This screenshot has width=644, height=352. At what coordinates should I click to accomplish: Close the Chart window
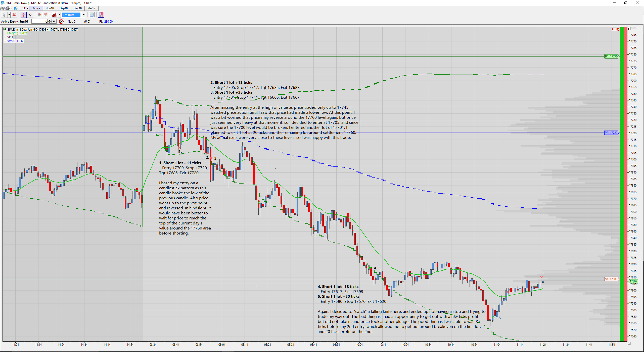pos(637,3)
